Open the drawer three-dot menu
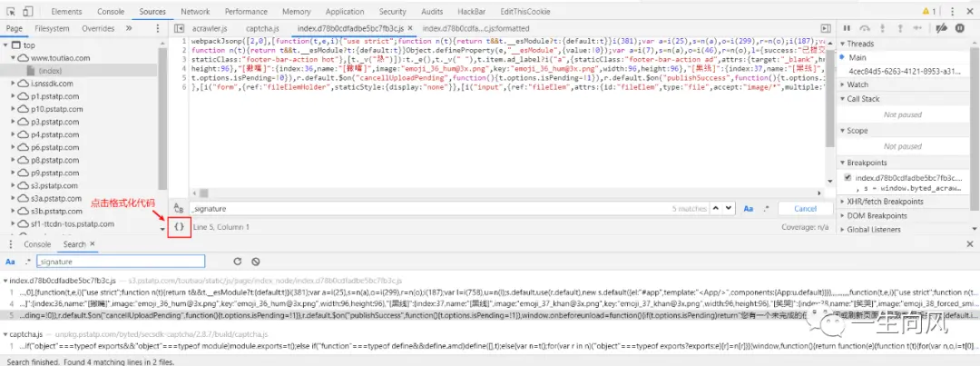The height and width of the screenshot is (366, 980). 10,244
